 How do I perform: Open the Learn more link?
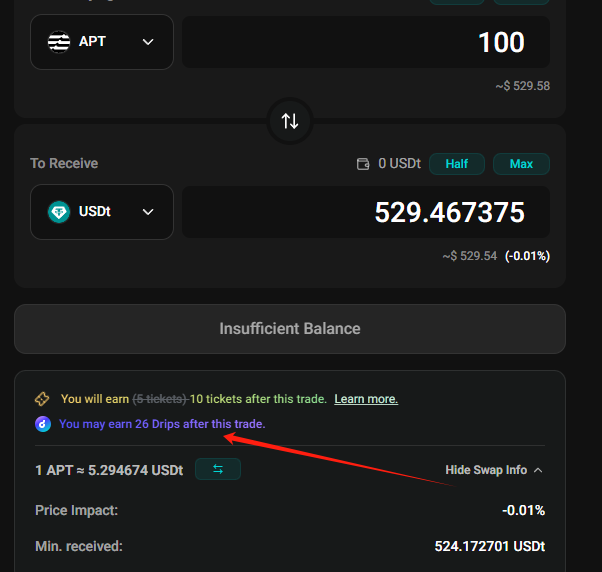tap(366, 399)
